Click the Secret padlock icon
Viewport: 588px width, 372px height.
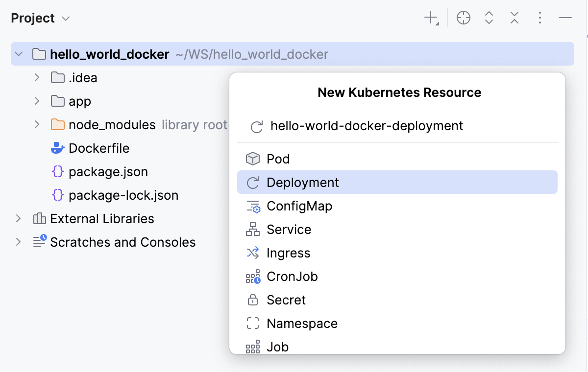click(252, 300)
